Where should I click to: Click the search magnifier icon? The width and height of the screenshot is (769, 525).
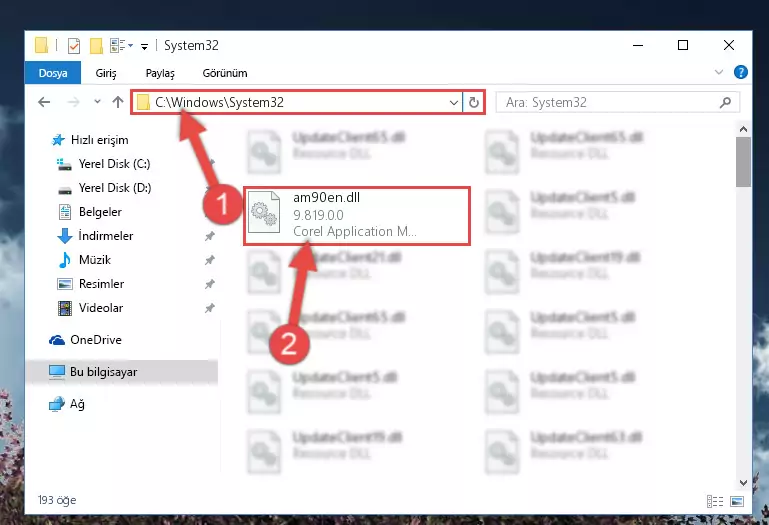pyautogui.click(x=725, y=103)
